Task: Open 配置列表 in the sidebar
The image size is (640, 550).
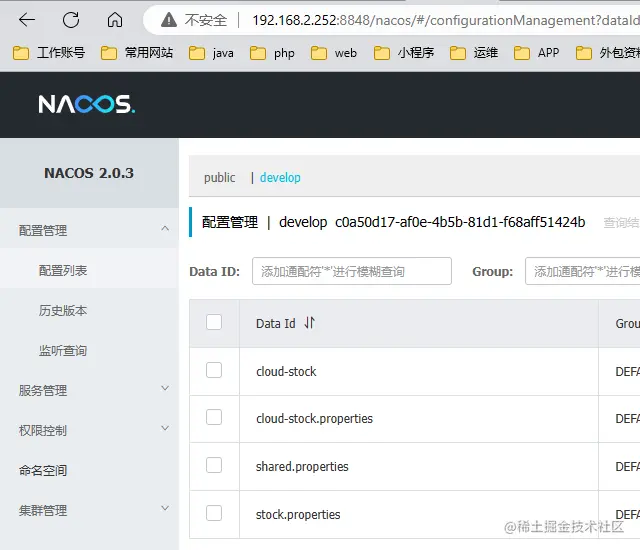Action: tap(89, 270)
